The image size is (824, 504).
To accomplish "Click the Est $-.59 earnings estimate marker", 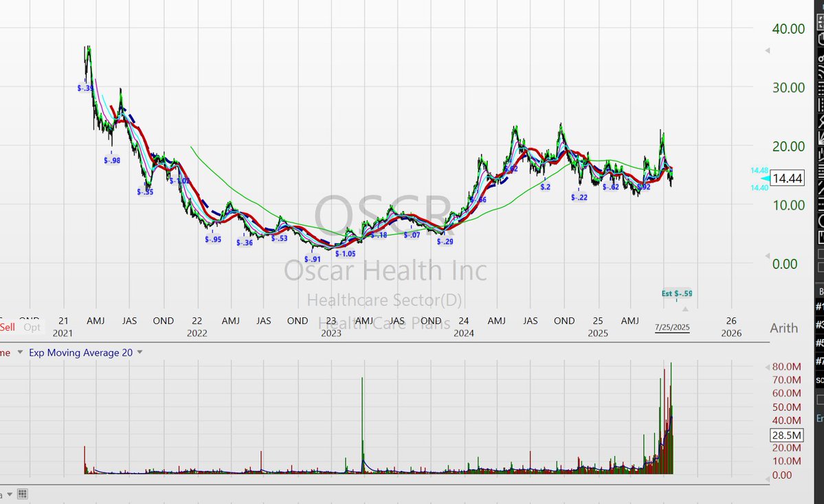I will coord(677,293).
